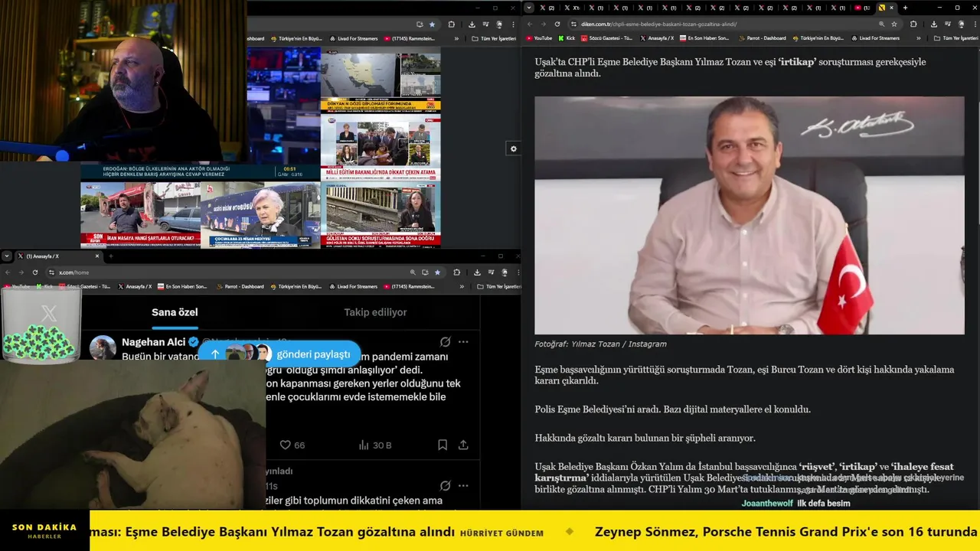This screenshot has width=980, height=551.
Task: Open Tüm Yer İşaretleri folder in x.com window
Action: pyautogui.click(x=498, y=287)
